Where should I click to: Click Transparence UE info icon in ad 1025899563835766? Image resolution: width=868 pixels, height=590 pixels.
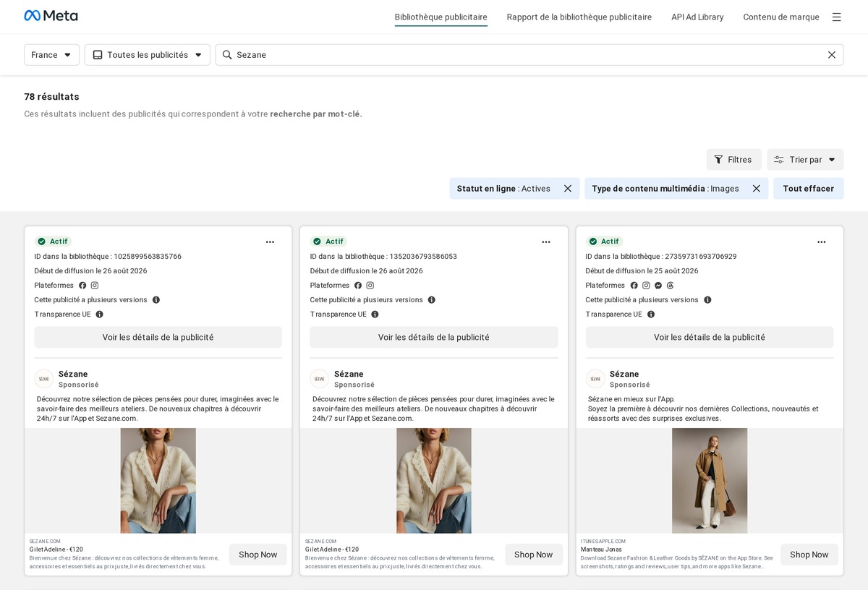[x=100, y=315]
